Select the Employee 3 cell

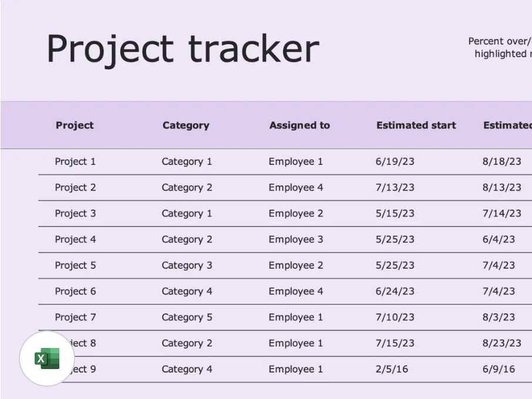coord(296,239)
